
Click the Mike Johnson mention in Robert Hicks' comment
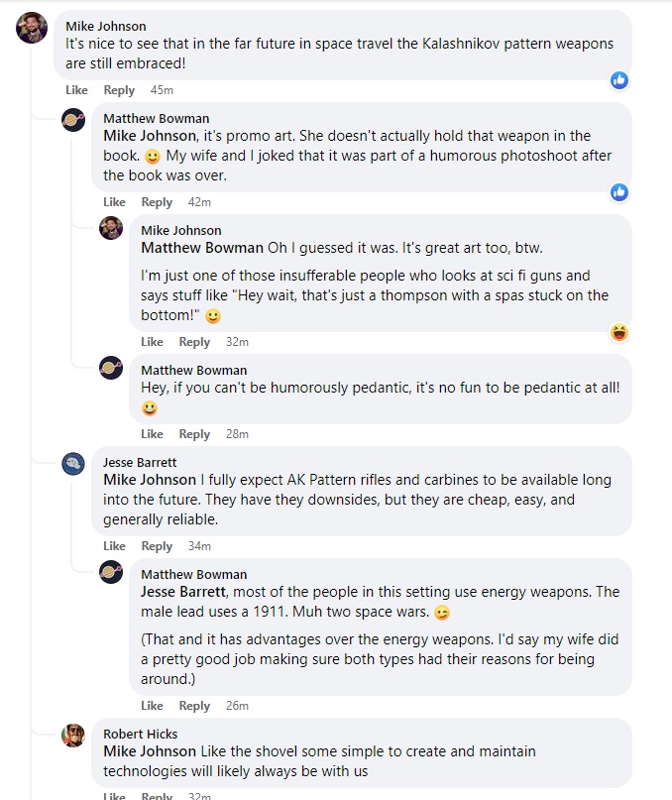150,751
